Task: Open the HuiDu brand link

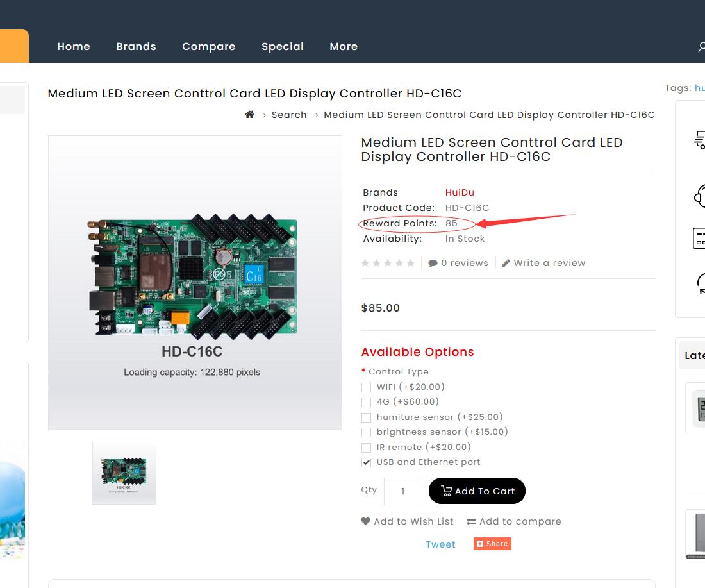Action: coord(460,192)
